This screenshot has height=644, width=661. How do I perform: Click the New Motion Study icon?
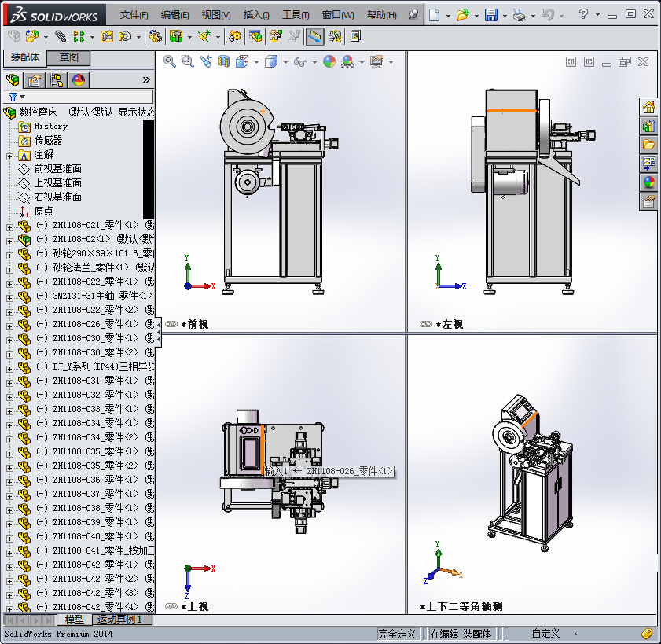(235, 37)
